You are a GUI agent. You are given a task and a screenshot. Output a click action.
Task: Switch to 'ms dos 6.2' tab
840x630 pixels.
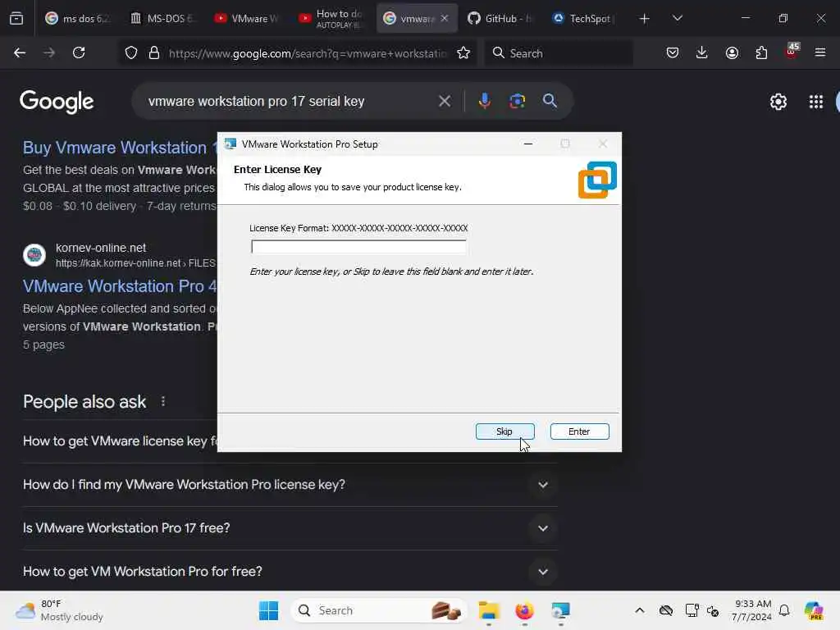coord(77,18)
